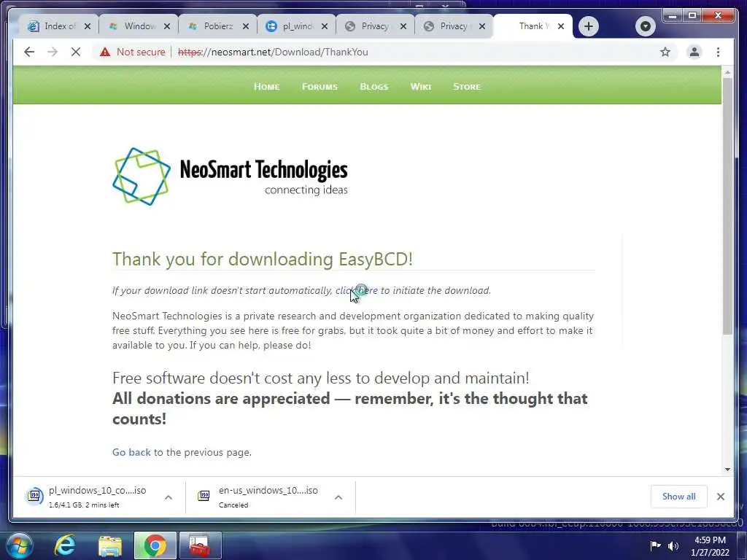Open Wiki in the green navigation bar

click(x=421, y=87)
